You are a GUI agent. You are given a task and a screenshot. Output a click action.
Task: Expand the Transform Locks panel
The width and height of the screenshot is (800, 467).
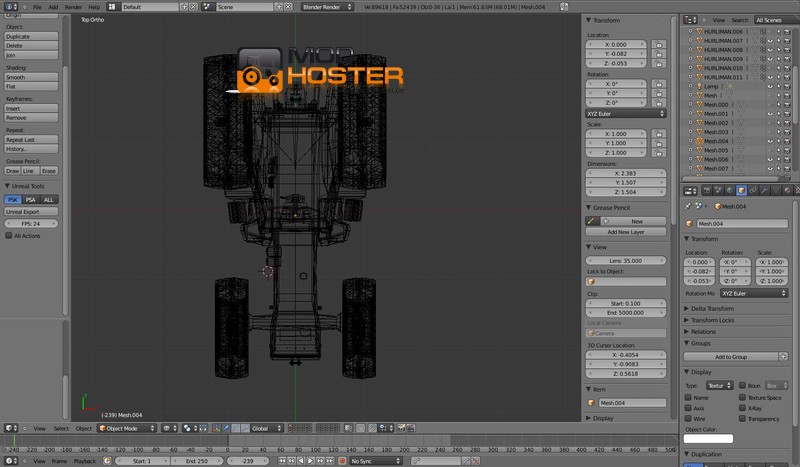click(x=687, y=320)
